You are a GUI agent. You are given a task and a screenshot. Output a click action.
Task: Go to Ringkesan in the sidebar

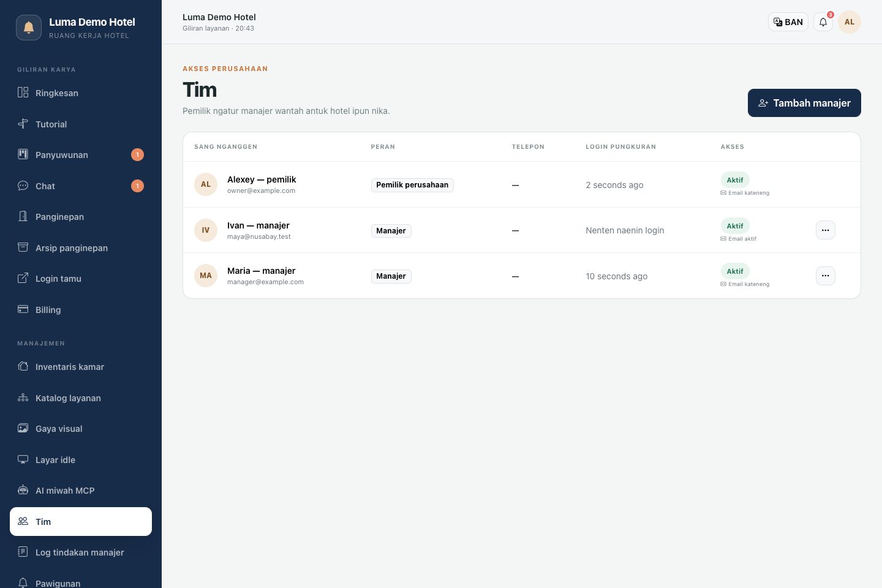click(x=81, y=93)
